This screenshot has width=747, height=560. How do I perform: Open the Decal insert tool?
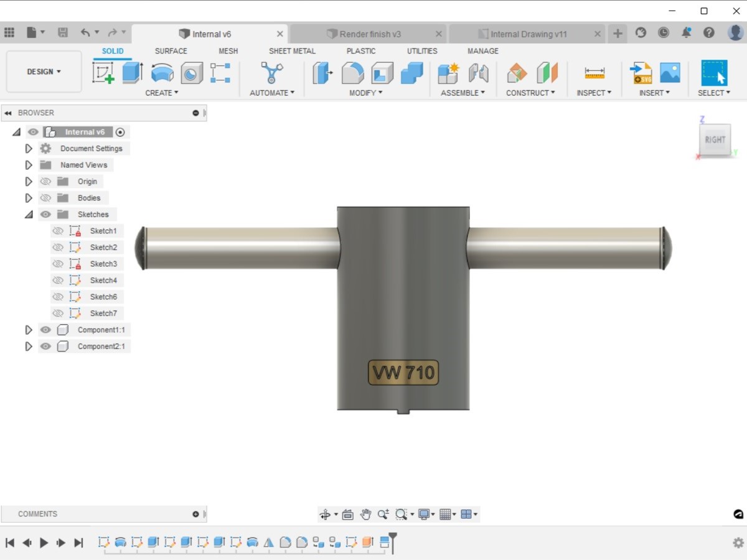[670, 73]
